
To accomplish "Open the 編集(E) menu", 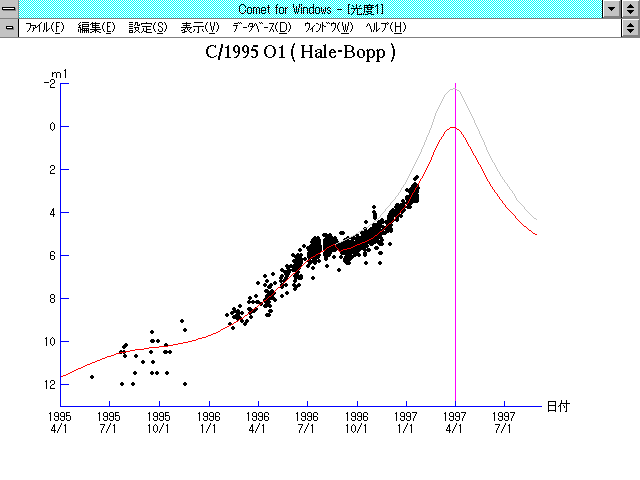I will pos(96,27).
